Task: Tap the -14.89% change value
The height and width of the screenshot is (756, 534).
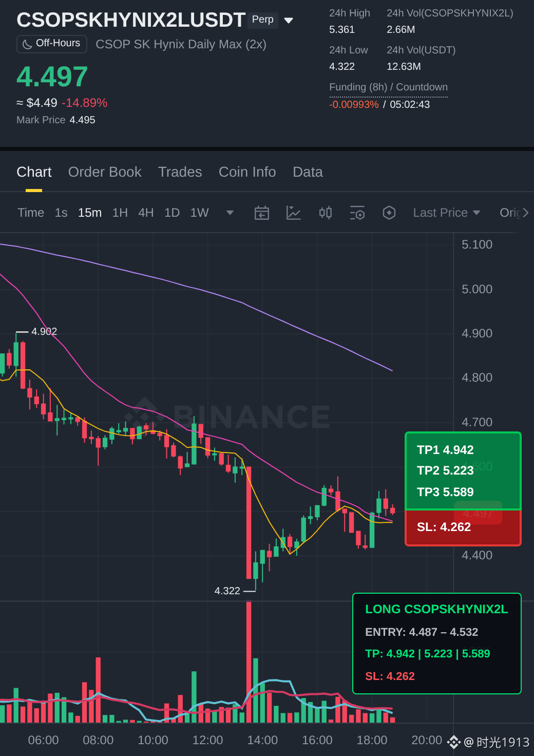Action: tap(84, 103)
